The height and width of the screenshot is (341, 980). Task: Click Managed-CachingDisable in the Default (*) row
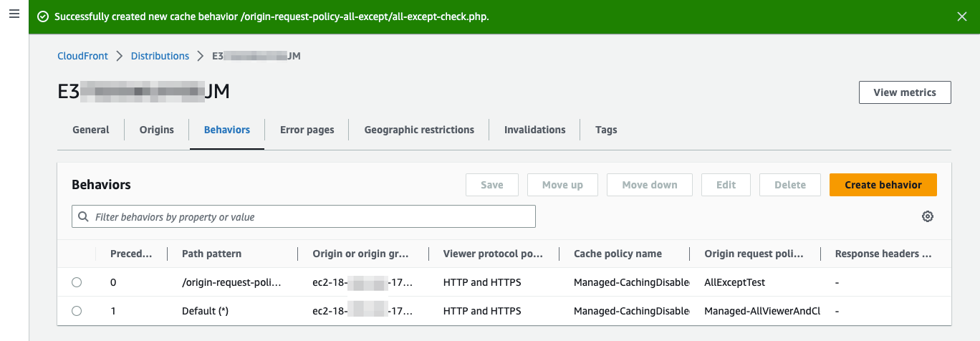(631, 311)
